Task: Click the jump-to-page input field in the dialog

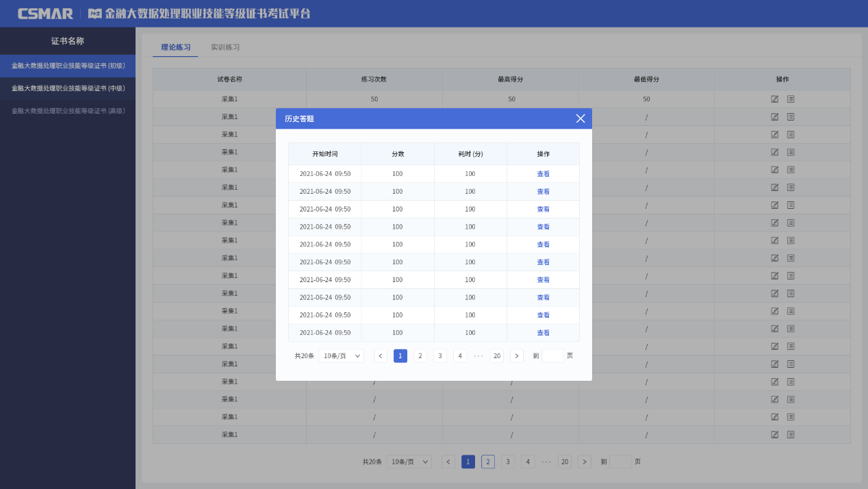Action: coord(552,356)
